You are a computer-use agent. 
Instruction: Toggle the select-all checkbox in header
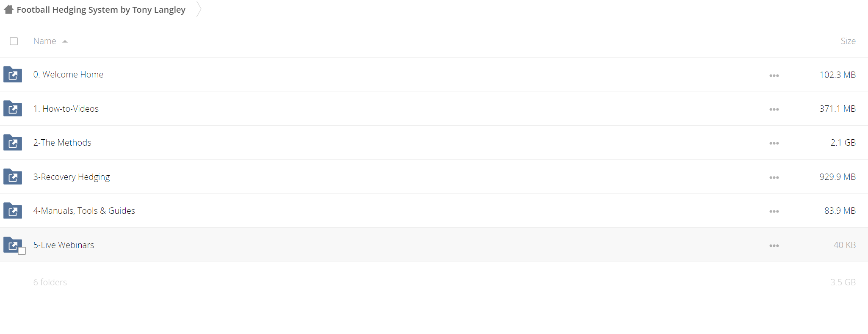click(x=14, y=41)
